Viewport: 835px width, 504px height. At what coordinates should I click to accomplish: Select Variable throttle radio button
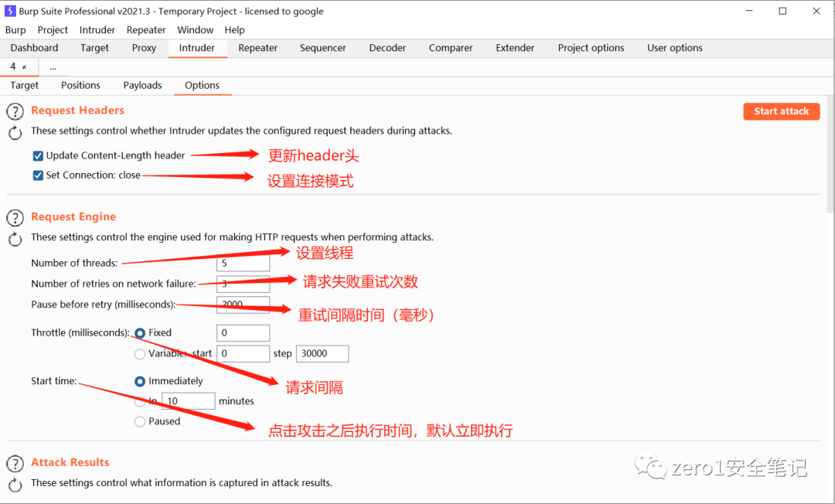click(x=140, y=354)
